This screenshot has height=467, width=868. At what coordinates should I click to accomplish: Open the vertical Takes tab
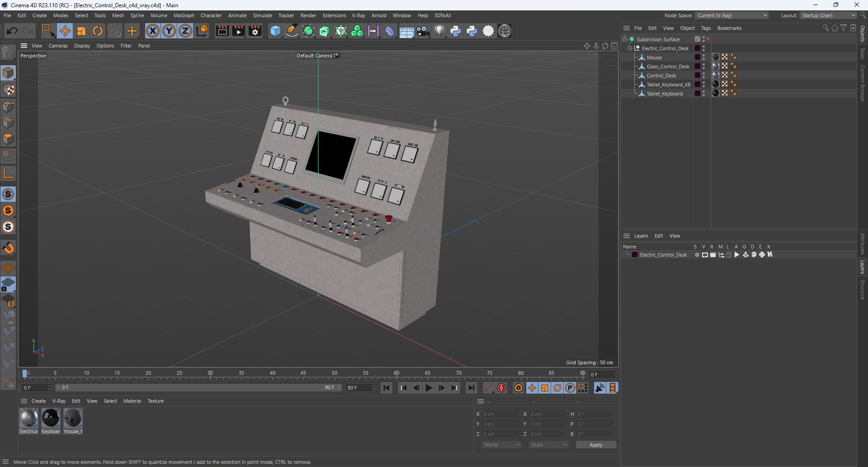click(863, 53)
